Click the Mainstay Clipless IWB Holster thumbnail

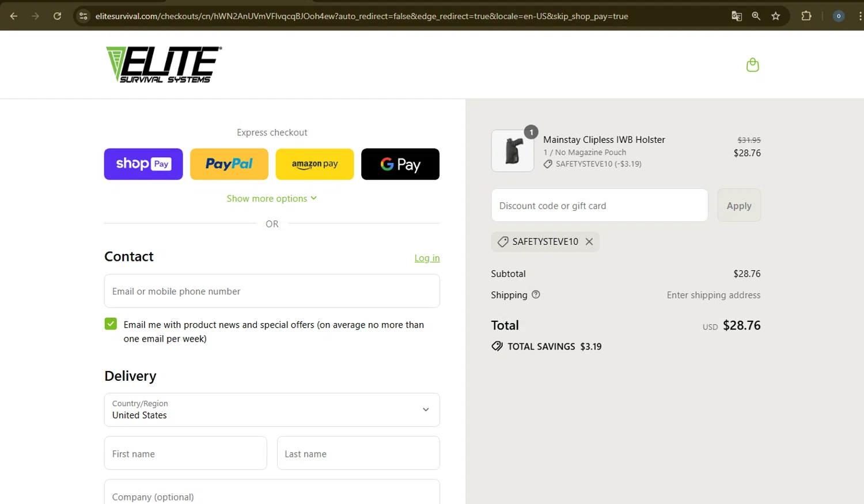click(x=513, y=150)
